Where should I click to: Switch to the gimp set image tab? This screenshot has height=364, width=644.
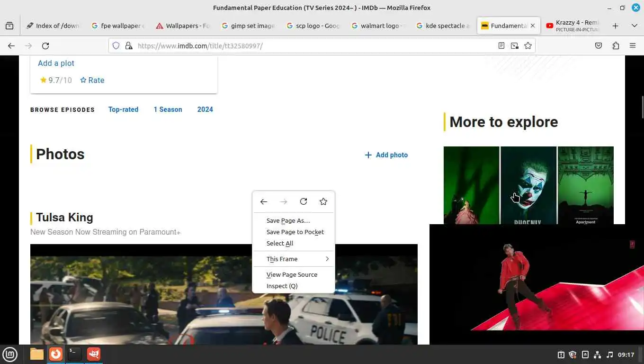pyautogui.click(x=248, y=26)
